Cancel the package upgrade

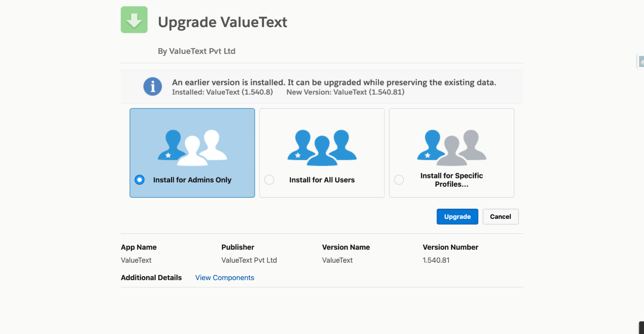pyautogui.click(x=500, y=216)
